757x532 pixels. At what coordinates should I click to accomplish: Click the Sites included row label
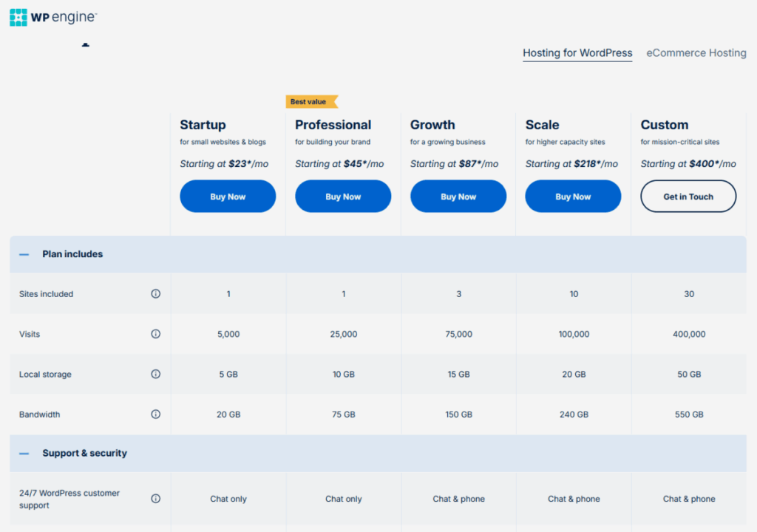click(x=46, y=294)
